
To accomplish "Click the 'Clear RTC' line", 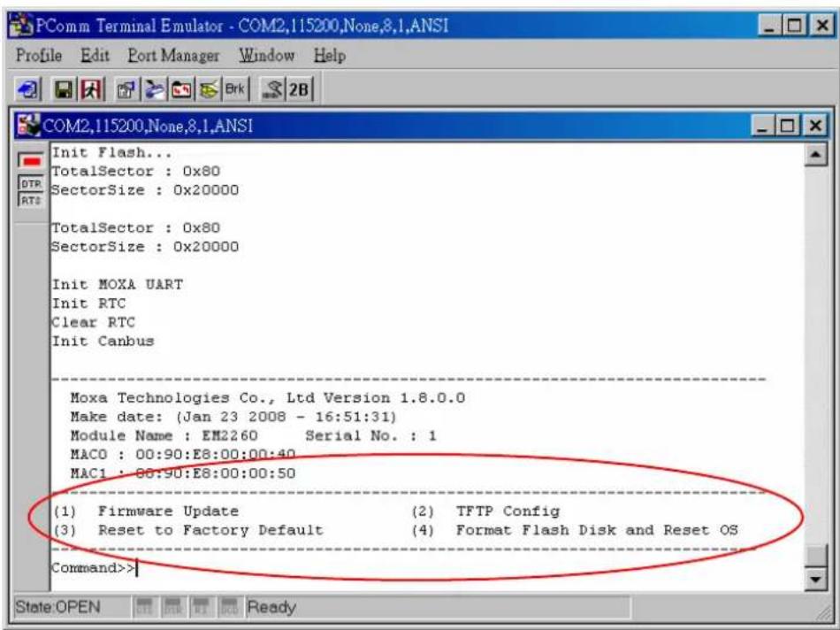I will (93, 322).
